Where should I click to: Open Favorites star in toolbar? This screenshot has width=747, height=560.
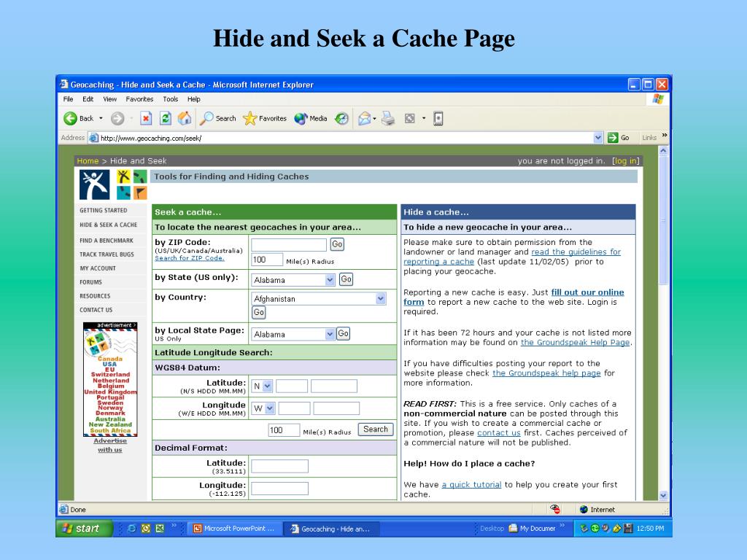(249, 118)
